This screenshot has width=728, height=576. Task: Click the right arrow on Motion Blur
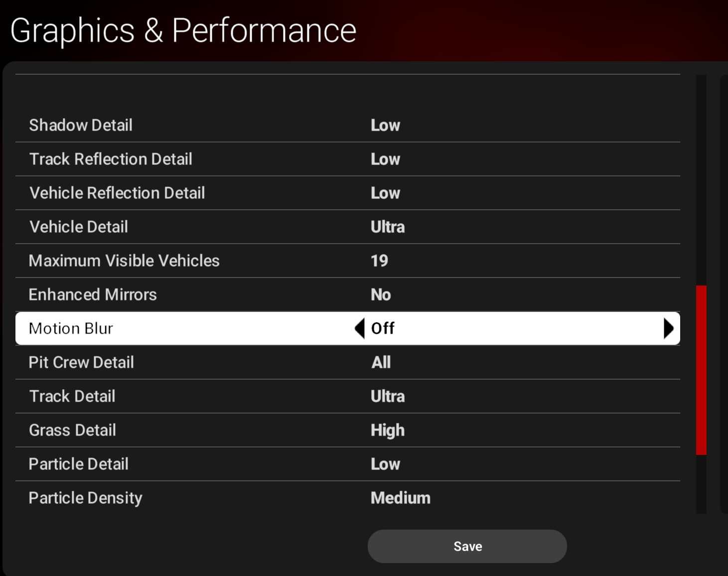668,328
